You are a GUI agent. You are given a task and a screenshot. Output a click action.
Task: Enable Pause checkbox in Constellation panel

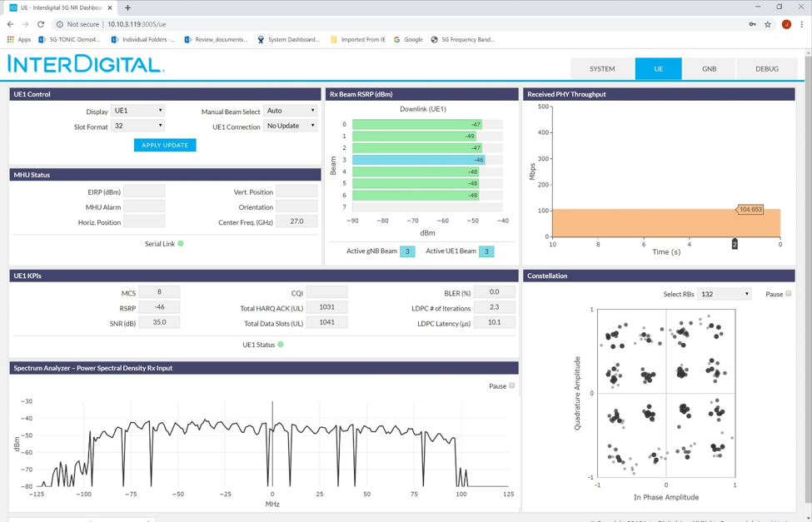pos(789,294)
